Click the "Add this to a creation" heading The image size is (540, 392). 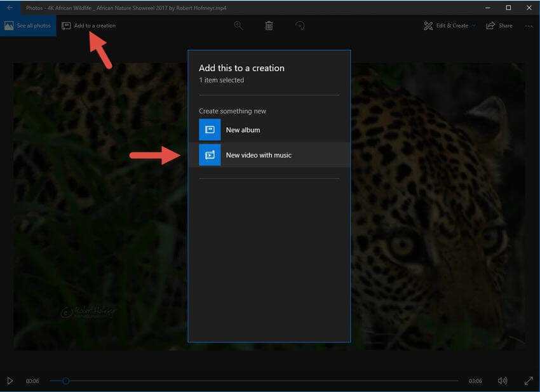pos(242,68)
